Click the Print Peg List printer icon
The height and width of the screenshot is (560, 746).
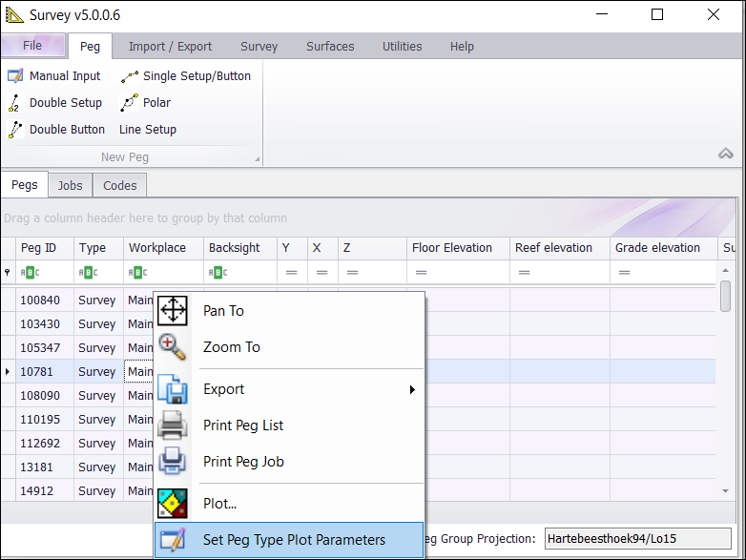172,425
